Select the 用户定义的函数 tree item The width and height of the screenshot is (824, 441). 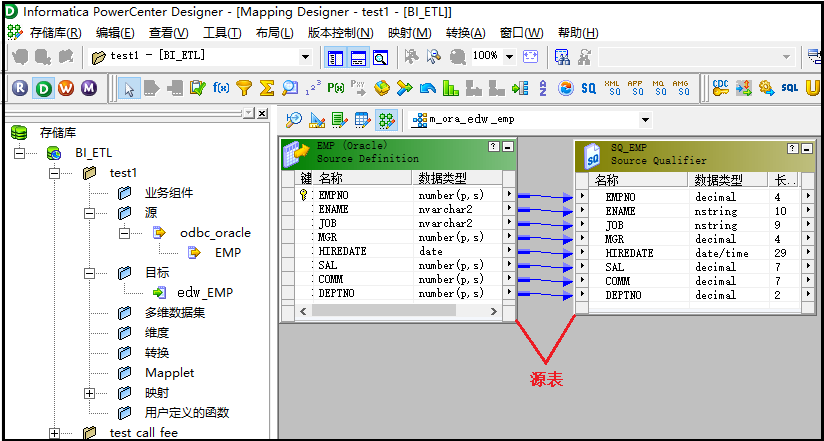[187, 413]
